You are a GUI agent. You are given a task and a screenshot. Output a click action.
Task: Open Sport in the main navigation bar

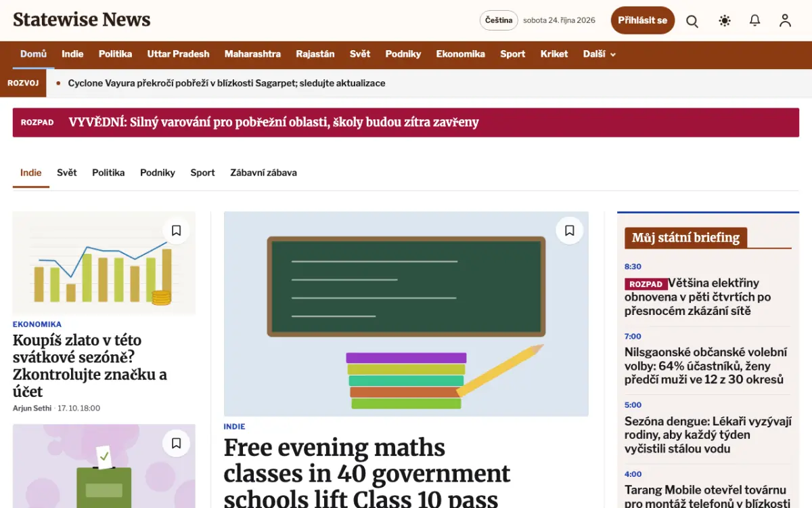coord(513,54)
